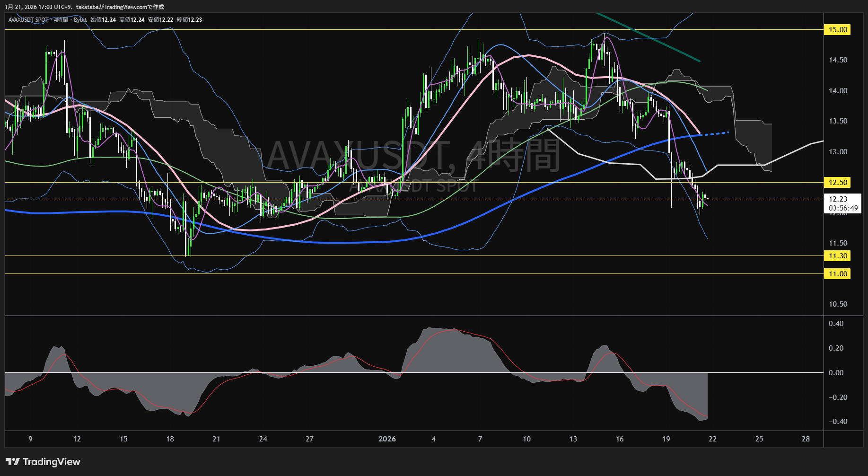Click the yellow 15.00 price label

coord(837,30)
